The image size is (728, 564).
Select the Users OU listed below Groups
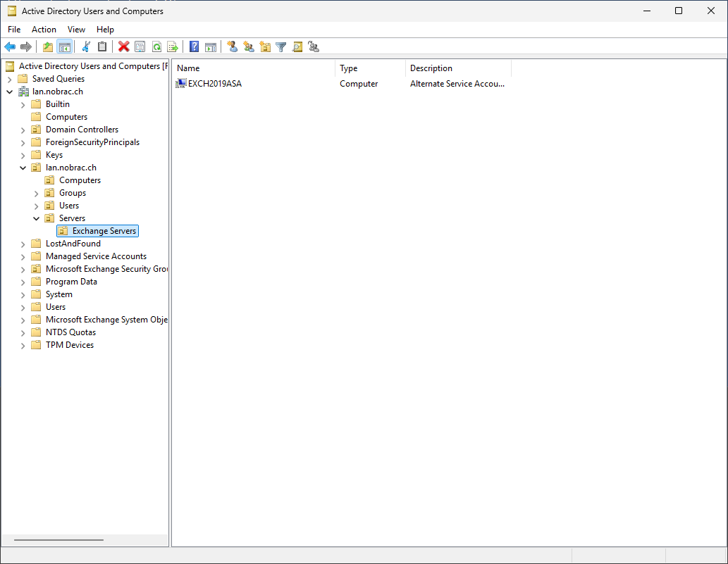(69, 206)
